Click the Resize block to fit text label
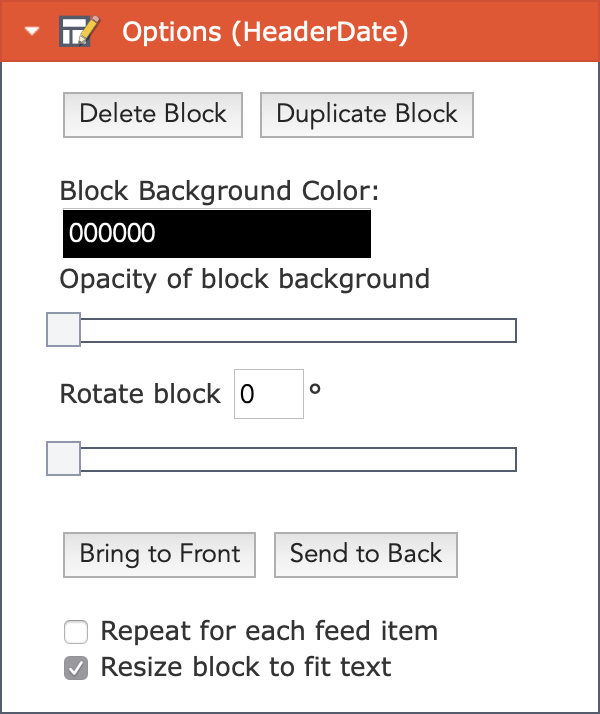The width and height of the screenshot is (600, 714). pos(246,667)
